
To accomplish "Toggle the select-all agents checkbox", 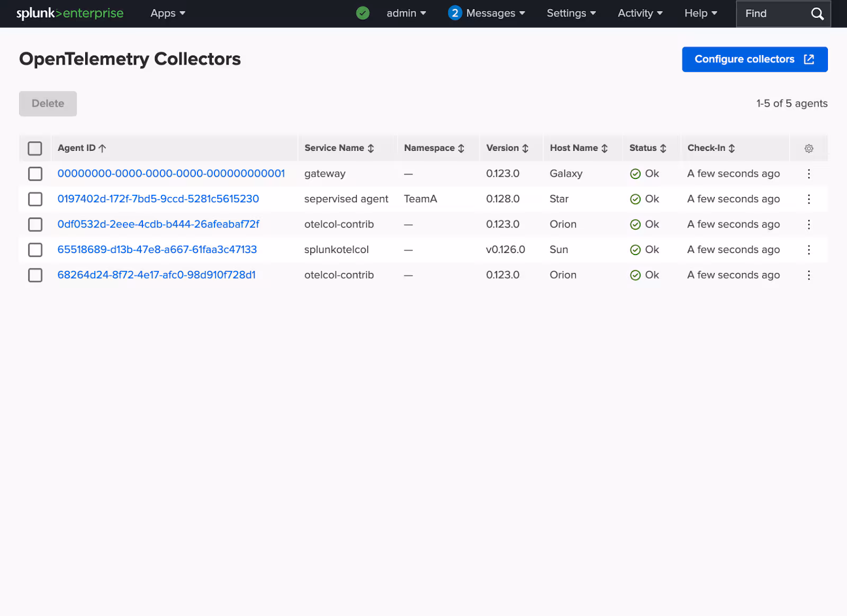I will pyautogui.click(x=35, y=149).
